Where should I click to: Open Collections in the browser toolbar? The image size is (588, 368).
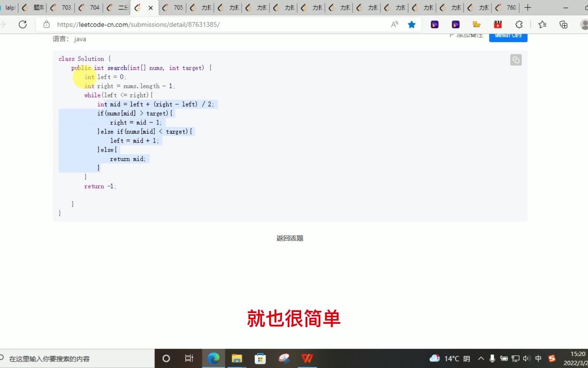[x=563, y=24]
